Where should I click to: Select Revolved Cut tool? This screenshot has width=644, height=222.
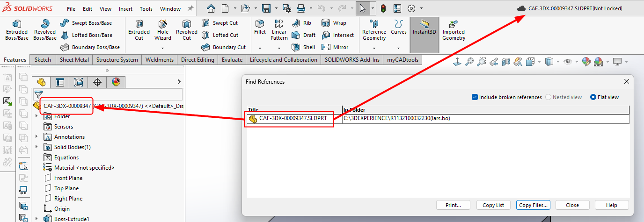[x=187, y=30]
